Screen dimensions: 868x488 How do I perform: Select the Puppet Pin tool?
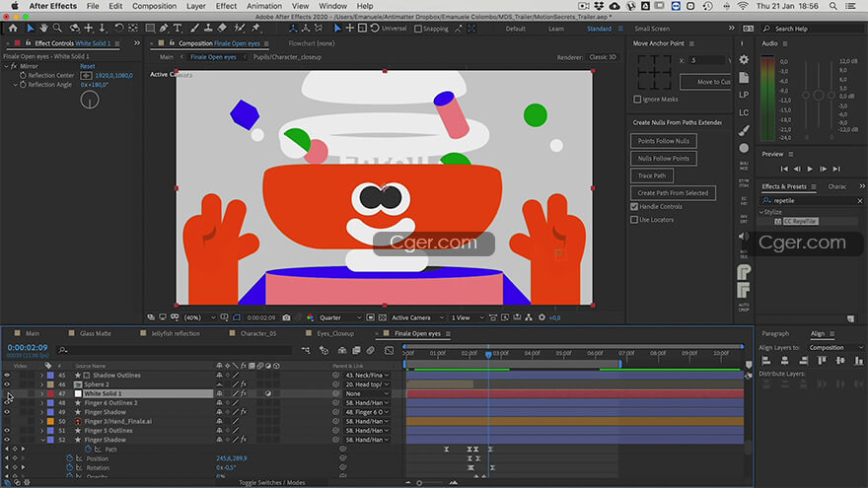[x=256, y=28]
